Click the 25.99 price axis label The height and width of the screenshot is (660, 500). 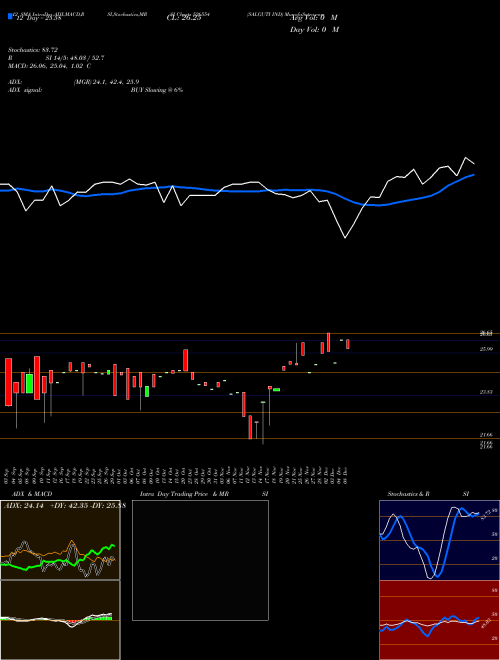[x=487, y=349]
